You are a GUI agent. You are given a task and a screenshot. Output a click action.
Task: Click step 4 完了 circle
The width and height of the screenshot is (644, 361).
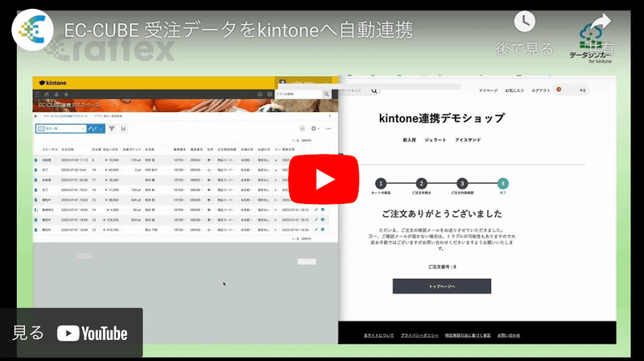point(502,184)
